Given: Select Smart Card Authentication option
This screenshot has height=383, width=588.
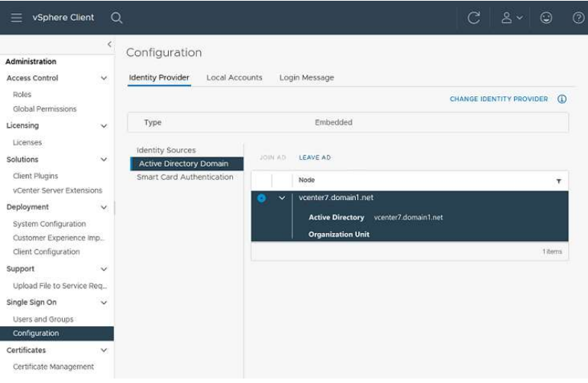Looking at the screenshot, I should [x=185, y=177].
